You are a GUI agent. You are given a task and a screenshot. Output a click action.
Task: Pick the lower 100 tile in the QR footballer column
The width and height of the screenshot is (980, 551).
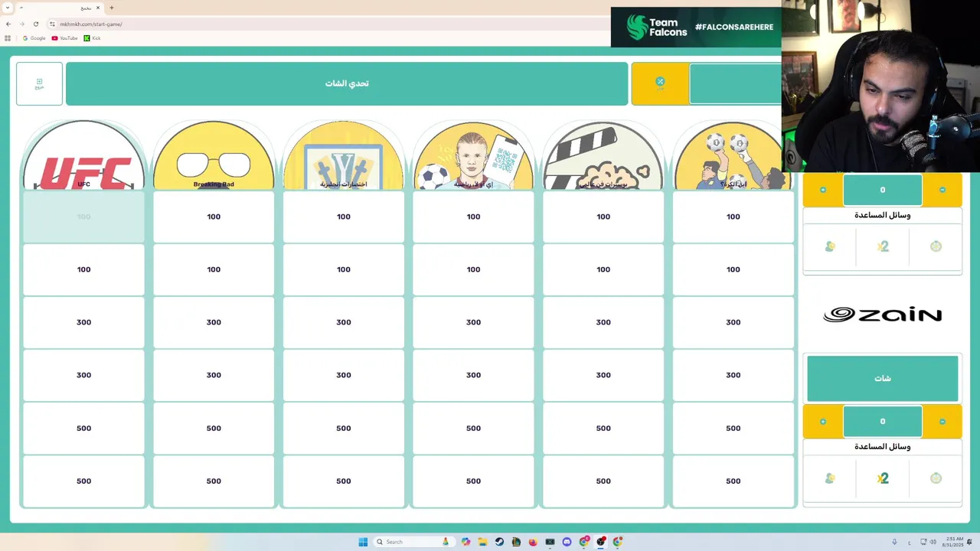pyautogui.click(x=473, y=269)
